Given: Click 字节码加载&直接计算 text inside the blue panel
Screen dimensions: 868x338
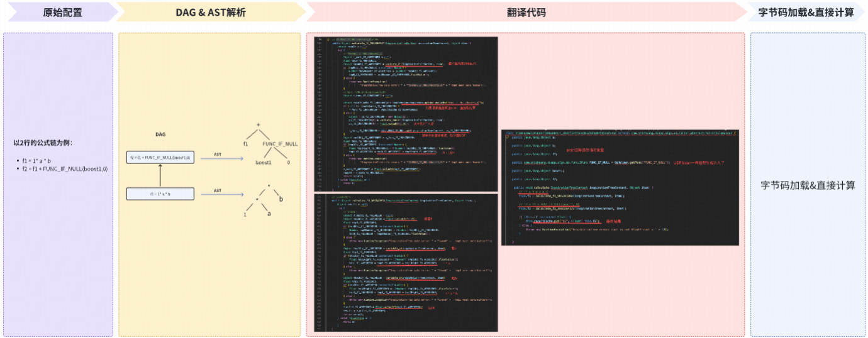Looking at the screenshot, I should click(808, 185).
